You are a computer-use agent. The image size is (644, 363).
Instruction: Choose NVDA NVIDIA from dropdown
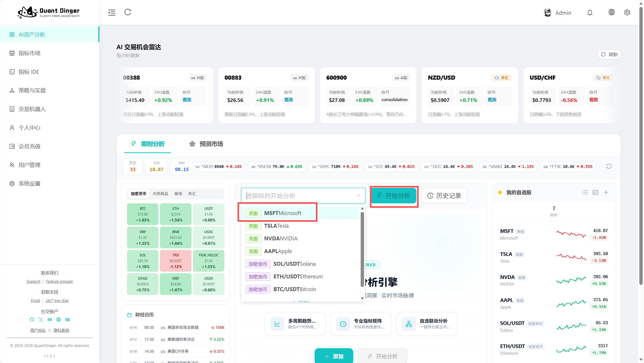pos(301,238)
